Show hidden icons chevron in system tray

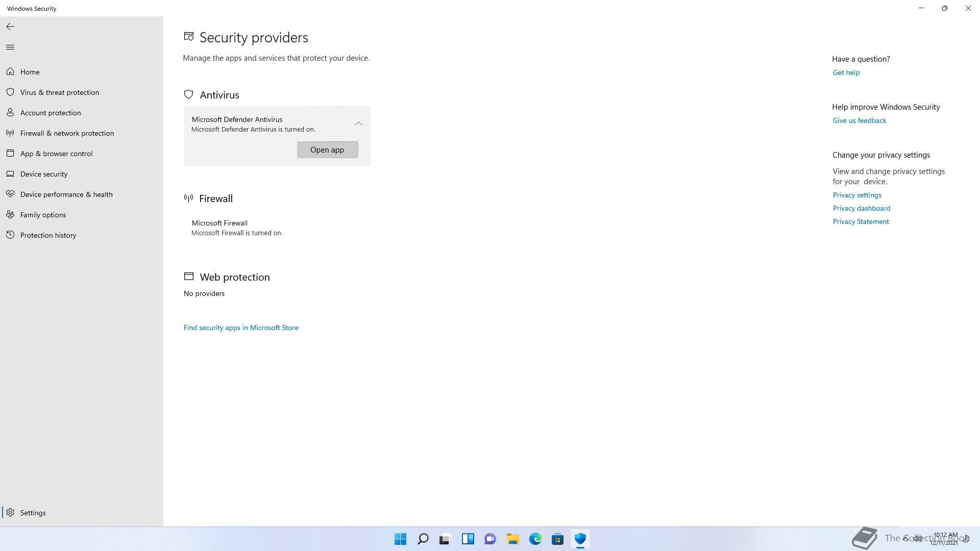[905, 538]
